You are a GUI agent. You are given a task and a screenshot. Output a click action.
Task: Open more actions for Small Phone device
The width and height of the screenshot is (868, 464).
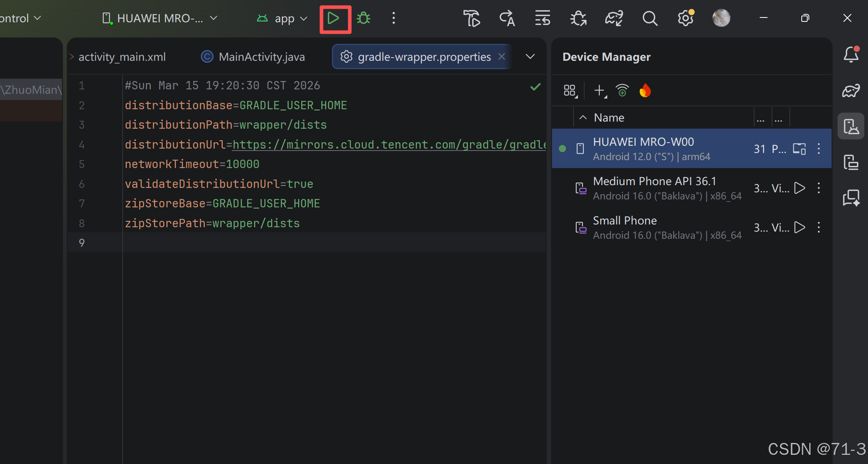[x=819, y=227]
